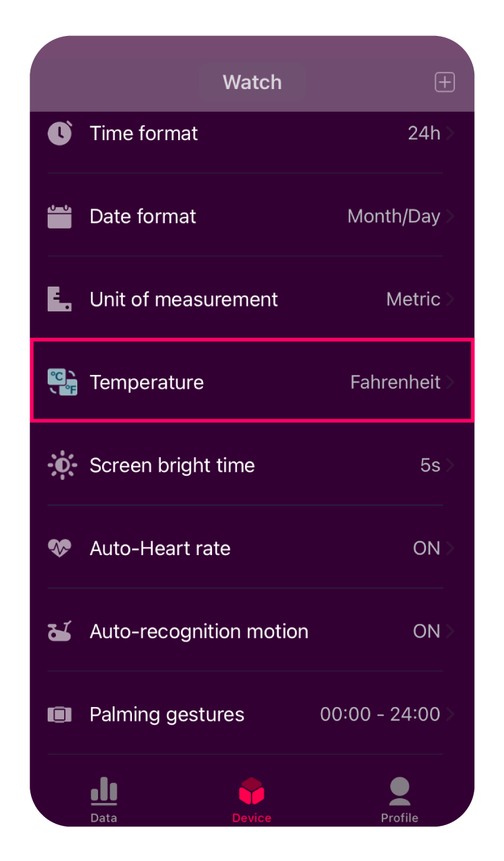Switch to the Profile tab
The image size is (504, 861).
[x=400, y=800]
